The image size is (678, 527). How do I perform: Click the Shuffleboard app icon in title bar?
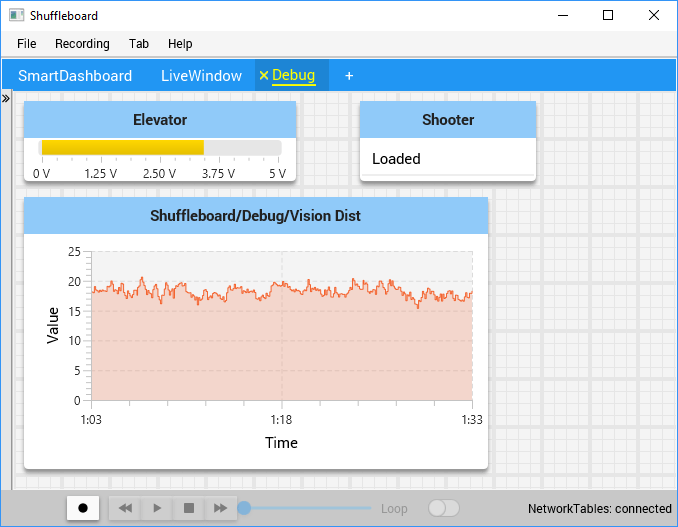(16, 16)
